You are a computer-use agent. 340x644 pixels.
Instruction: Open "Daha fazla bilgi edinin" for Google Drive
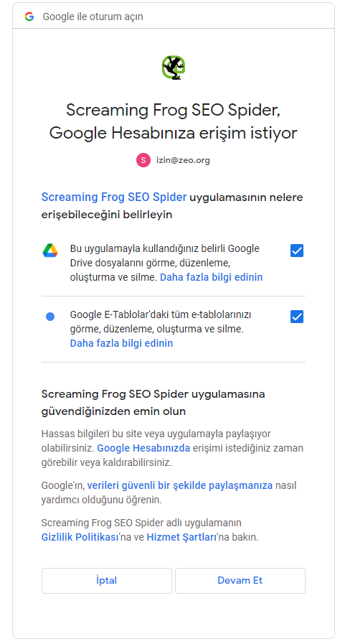pyautogui.click(x=211, y=277)
